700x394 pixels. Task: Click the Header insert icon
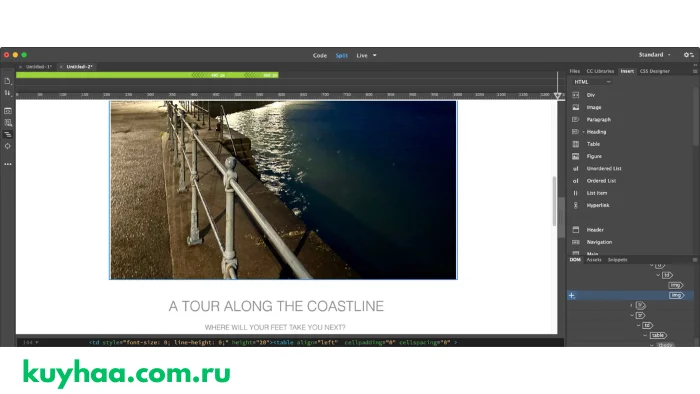click(x=576, y=230)
